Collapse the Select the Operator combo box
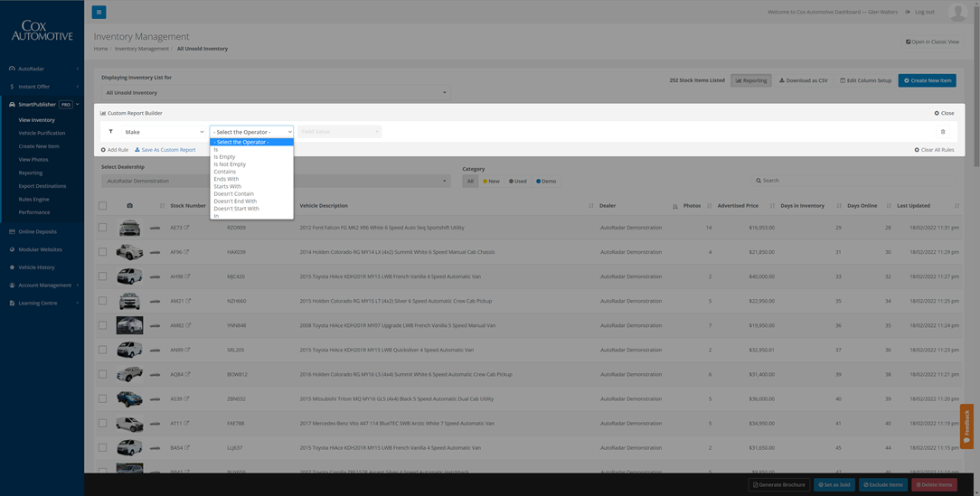This screenshot has height=496, width=980. click(251, 132)
